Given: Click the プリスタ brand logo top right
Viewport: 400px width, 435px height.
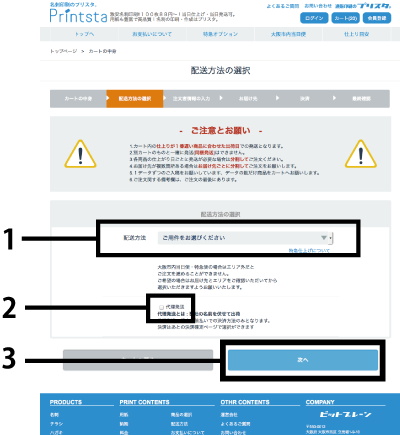Looking at the screenshot, I should tap(375, 6).
